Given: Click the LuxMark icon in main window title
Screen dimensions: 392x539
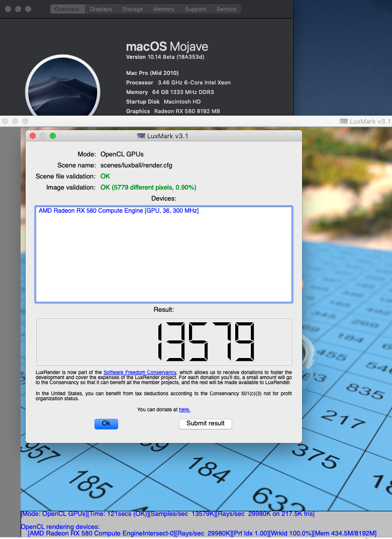Looking at the screenshot, I should tap(344, 121).
